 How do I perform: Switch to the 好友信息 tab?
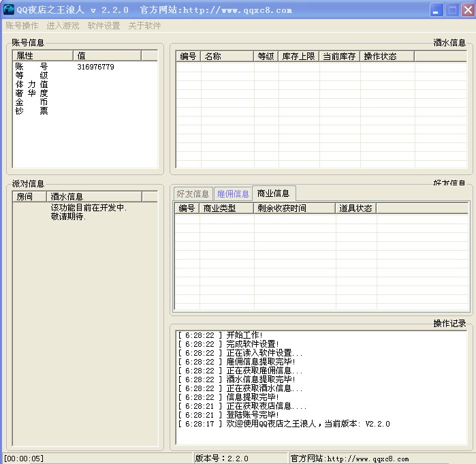coord(193,194)
